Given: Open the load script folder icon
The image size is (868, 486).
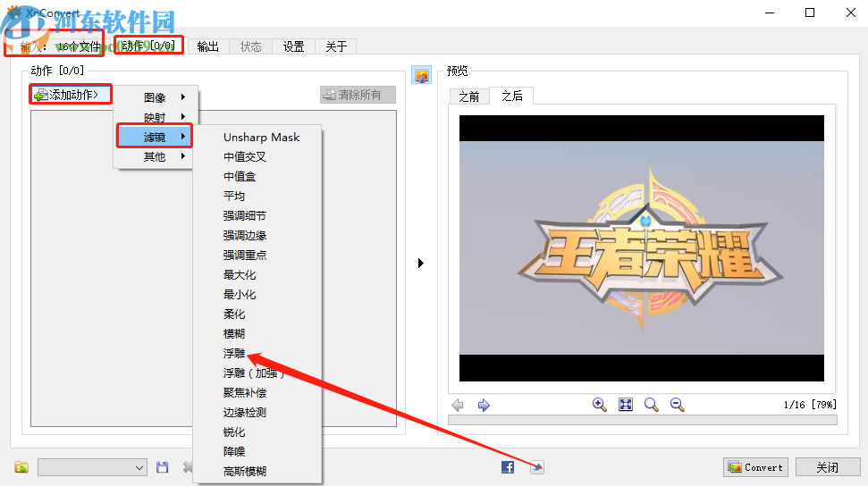Looking at the screenshot, I should (x=21, y=467).
